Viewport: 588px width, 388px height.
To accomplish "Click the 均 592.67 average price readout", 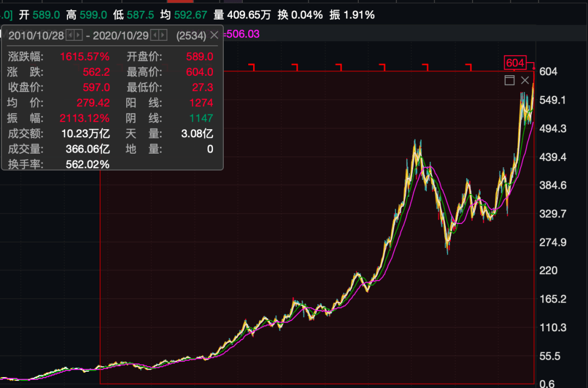I will [x=183, y=15].
